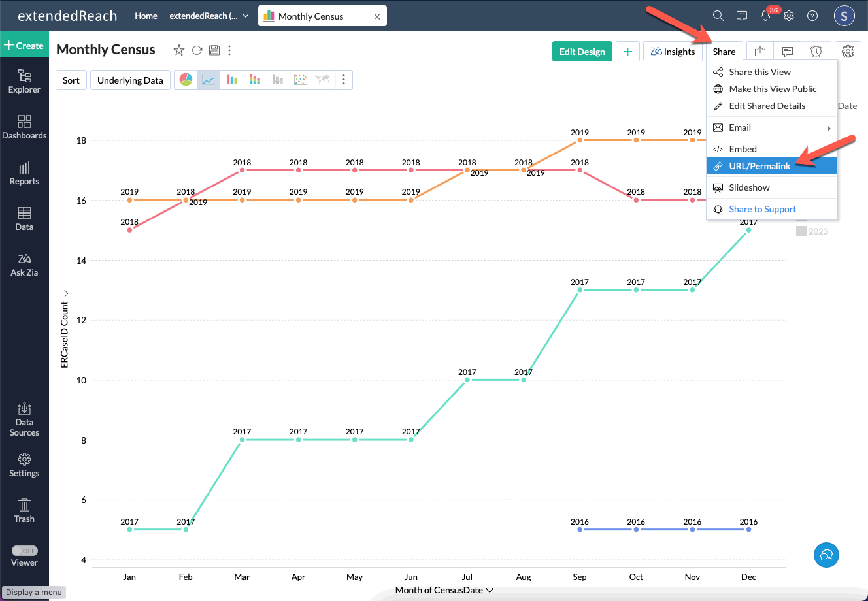Image resolution: width=868 pixels, height=601 pixels.
Task: Open the top bar messages icon
Action: tap(741, 16)
